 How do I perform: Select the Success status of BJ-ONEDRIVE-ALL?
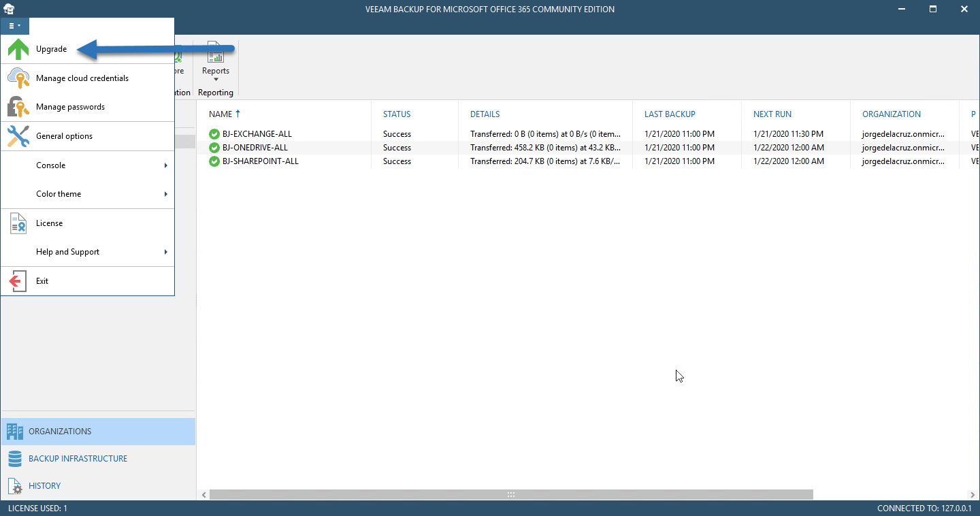click(397, 148)
